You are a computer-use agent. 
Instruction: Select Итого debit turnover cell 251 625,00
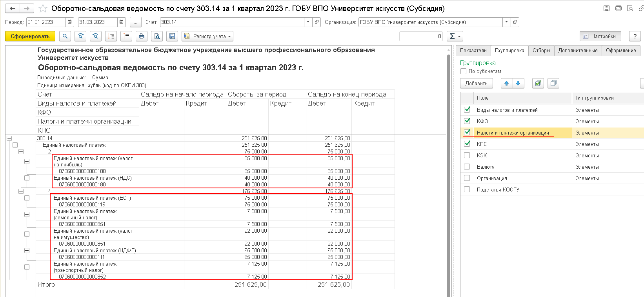pos(247,284)
